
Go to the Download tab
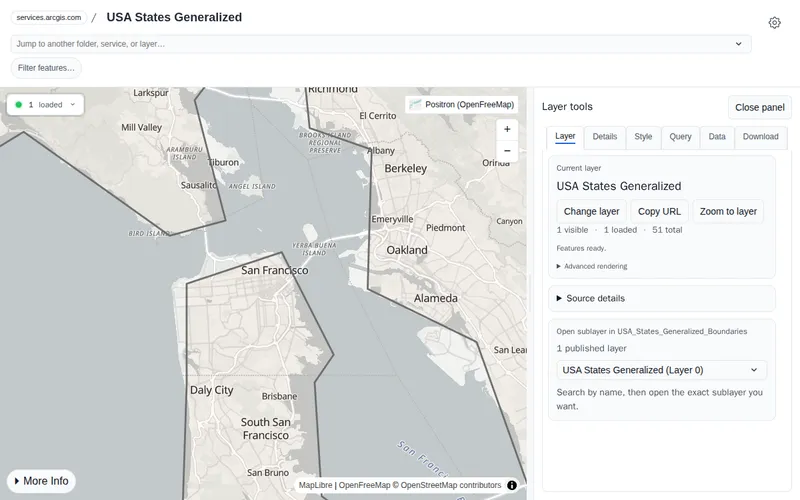click(760, 137)
